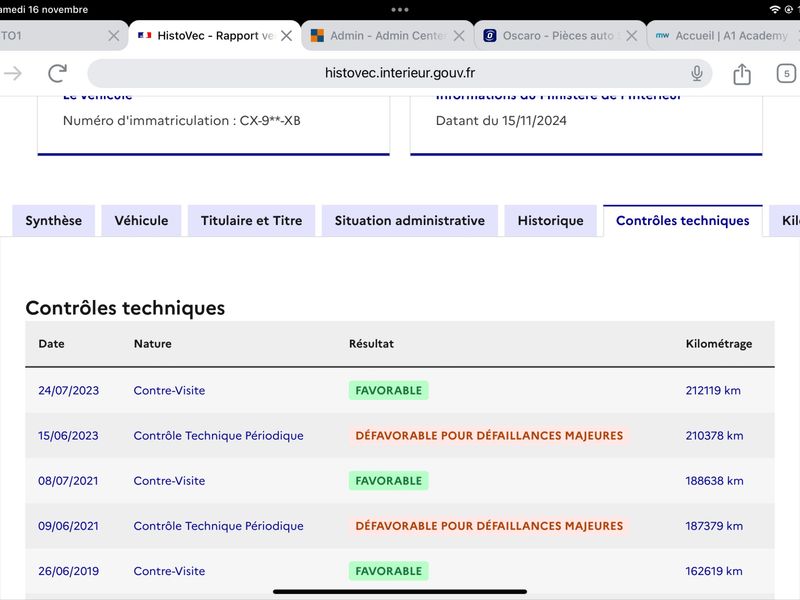The image size is (800, 600).
Task: Click Contre-Visite in the 26/06/2019 row
Action: coord(169,571)
